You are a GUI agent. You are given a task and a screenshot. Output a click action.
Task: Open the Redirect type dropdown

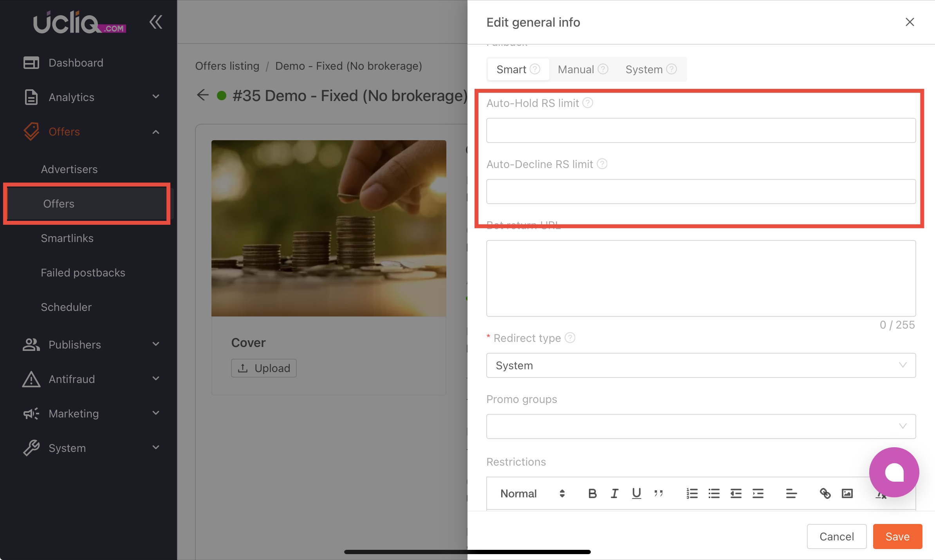click(x=701, y=365)
